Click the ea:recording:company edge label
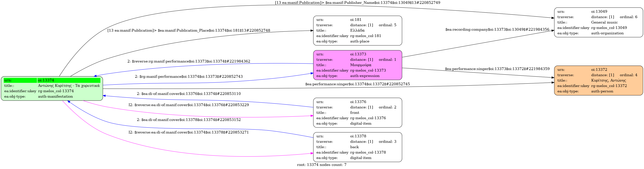The height and width of the screenshot is (169, 644). [x=497, y=30]
